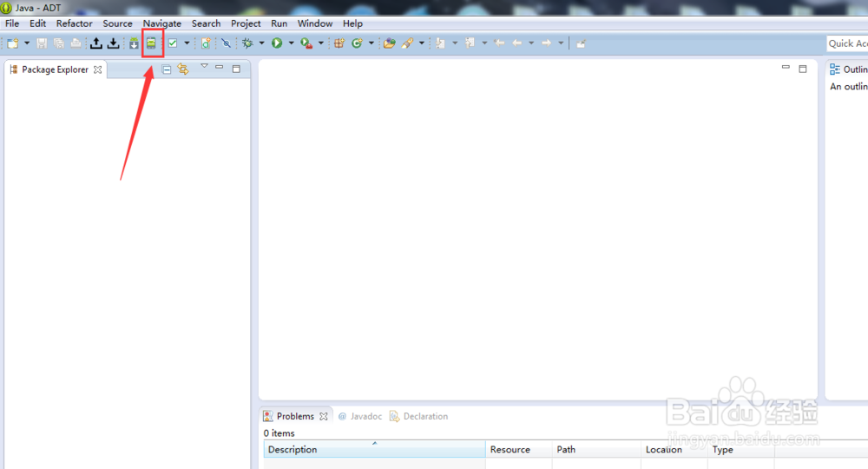Screen dimensions: 868x469
Task: Toggle Link with Editor in Package Explorer
Action: pyautogui.click(x=183, y=69)
